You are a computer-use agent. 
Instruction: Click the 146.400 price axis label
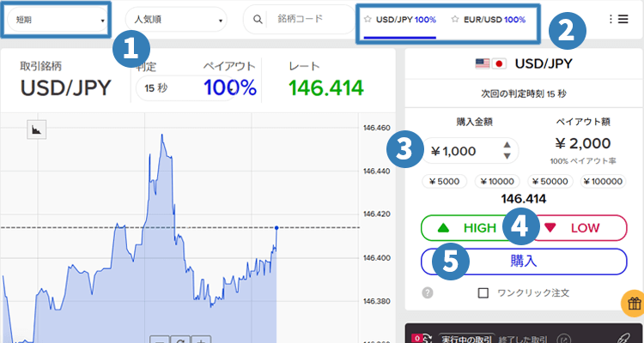point(377,257)
